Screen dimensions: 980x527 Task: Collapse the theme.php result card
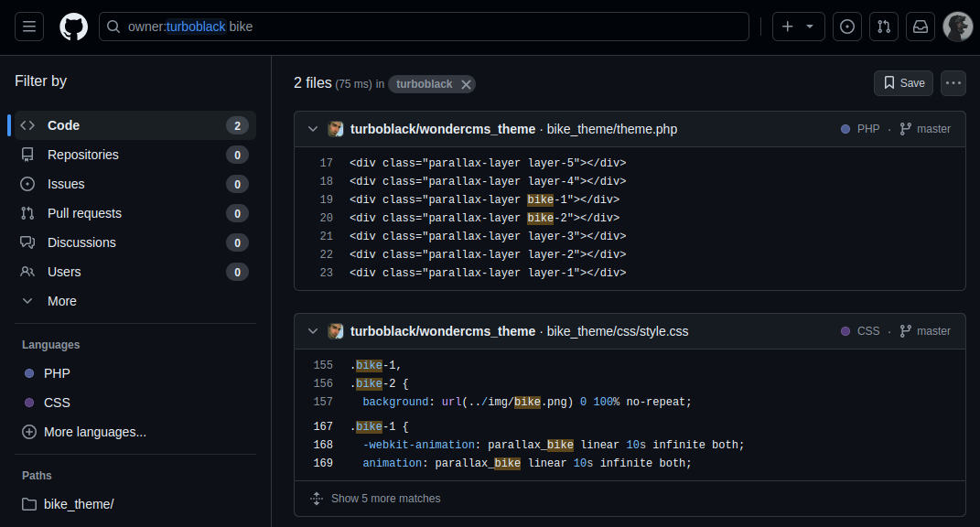pos(313,129)
